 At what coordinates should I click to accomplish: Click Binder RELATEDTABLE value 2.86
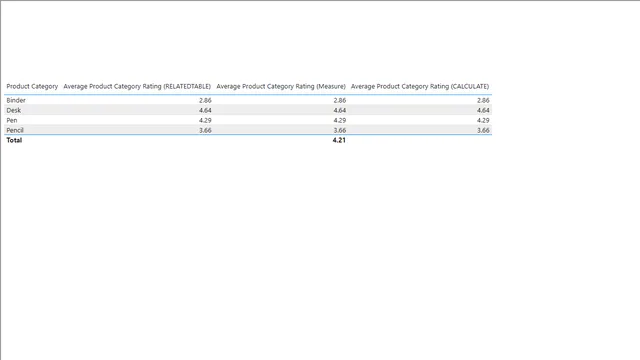[x=205, y=100]
